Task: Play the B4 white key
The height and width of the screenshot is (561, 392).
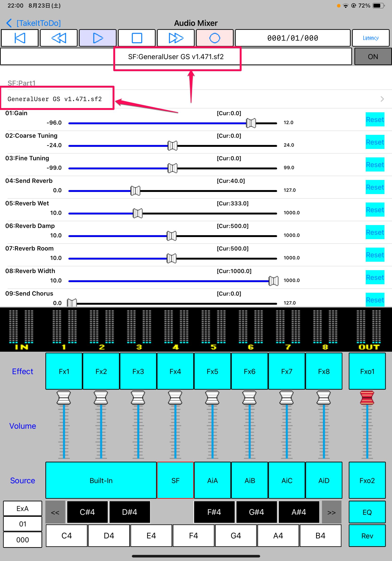Action: click(320, 536)
